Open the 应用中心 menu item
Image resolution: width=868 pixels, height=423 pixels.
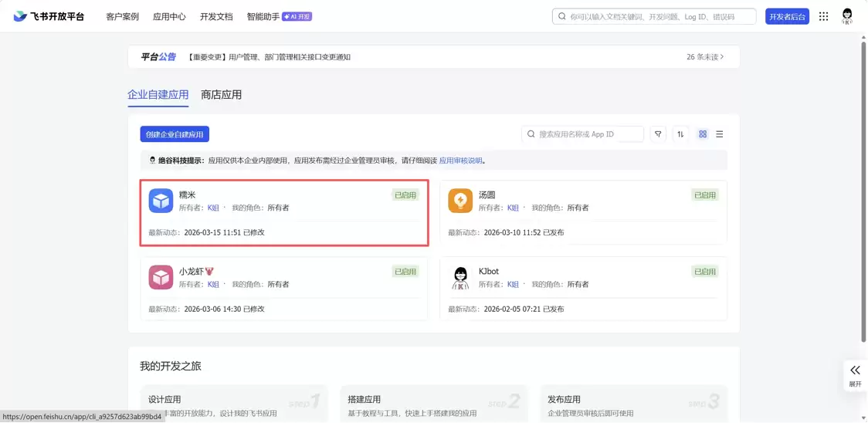click(169, 17)
